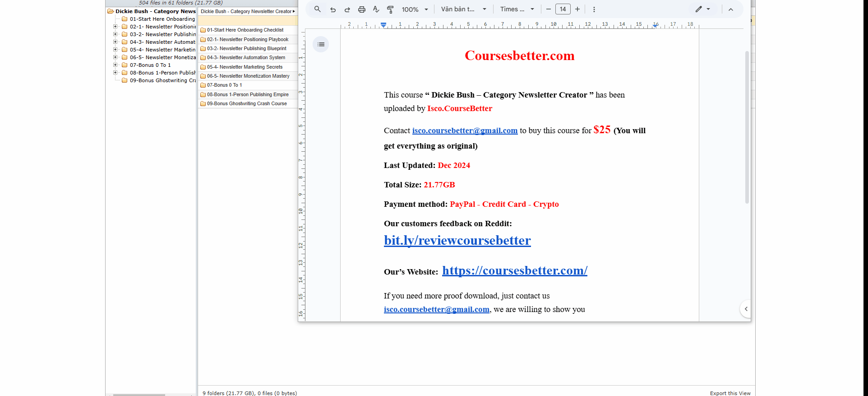Select 09-Bonus Ghostwriting in tree
This screenshot has width=868, height=396.
click(x=163, y=80)
